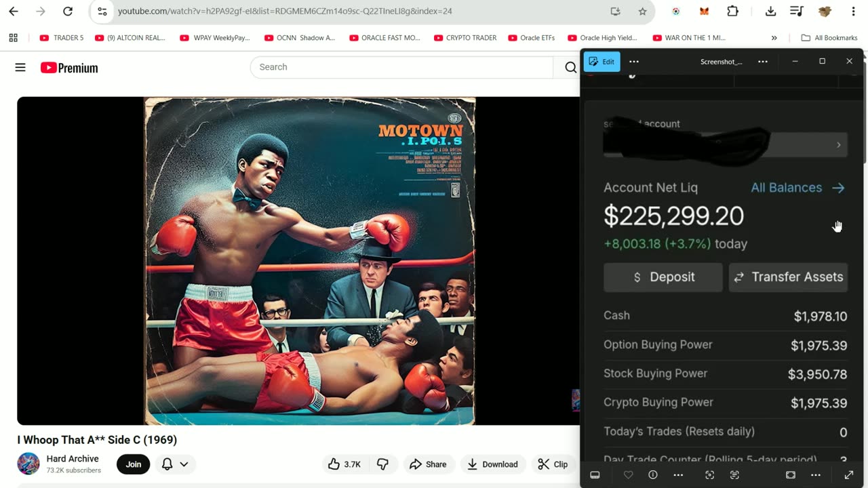Click the YouTube Search field
868x488 pixels.
click(401, 67)
